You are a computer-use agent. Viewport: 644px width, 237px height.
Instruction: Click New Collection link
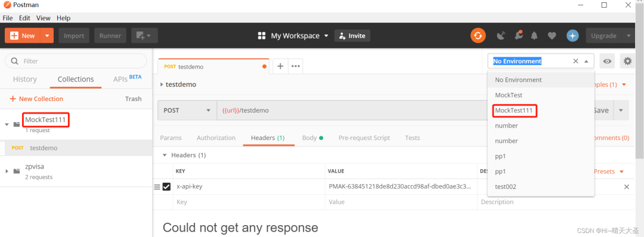click(x=36, y=99)
